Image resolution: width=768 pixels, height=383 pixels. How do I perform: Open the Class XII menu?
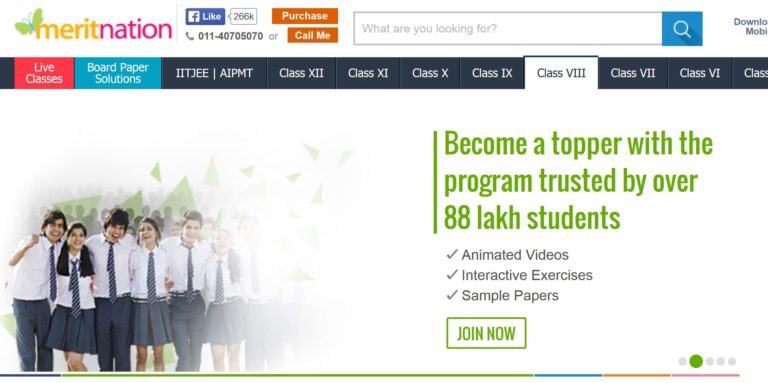(301, 73)
